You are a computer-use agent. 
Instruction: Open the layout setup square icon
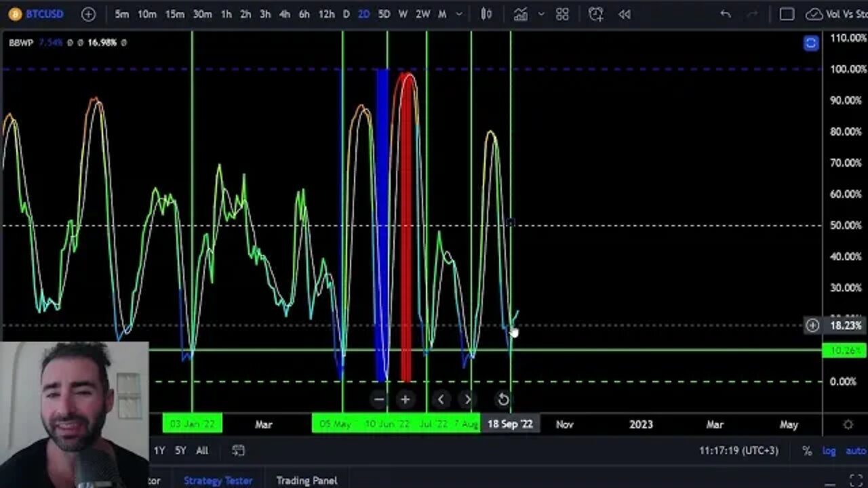pos(787,14)
